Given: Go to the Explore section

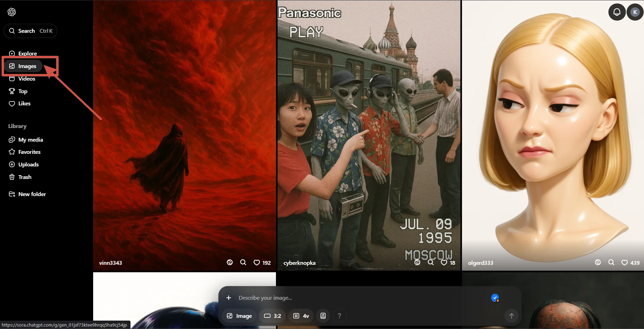Looking at the screenshot, I should pos(23,53).
